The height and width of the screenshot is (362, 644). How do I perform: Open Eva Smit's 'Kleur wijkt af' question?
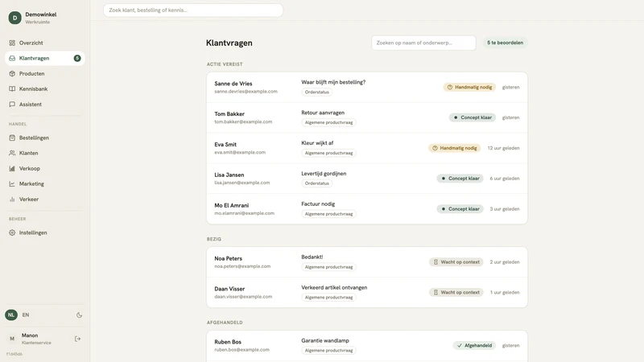click(367, 148)
